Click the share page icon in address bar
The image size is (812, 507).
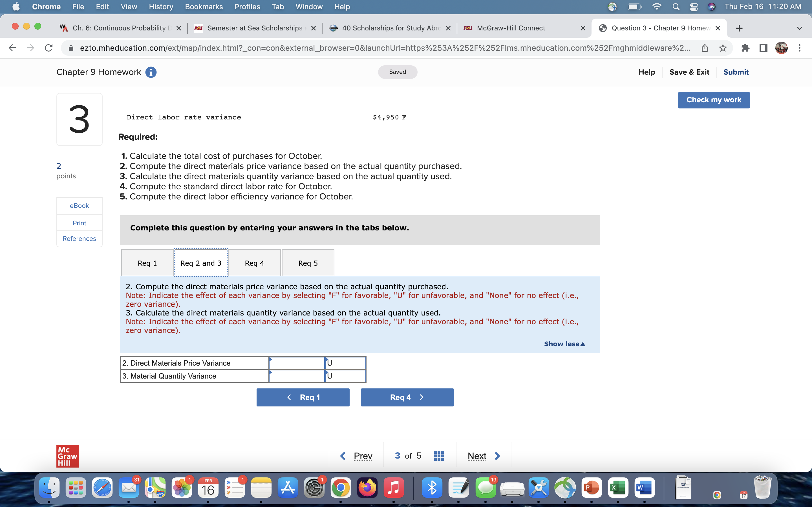pyautogui.click(x=705, y=48)
